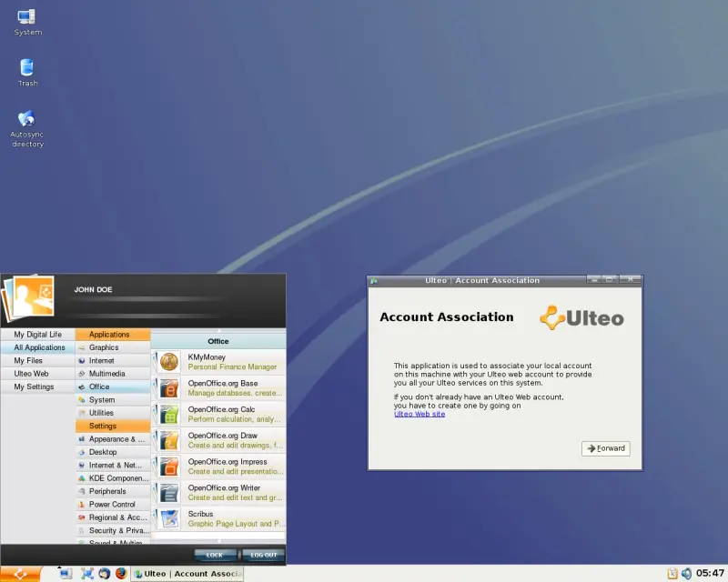
Task: Click the Forward button
Action: pyautogui.click(x=605, y=448)
